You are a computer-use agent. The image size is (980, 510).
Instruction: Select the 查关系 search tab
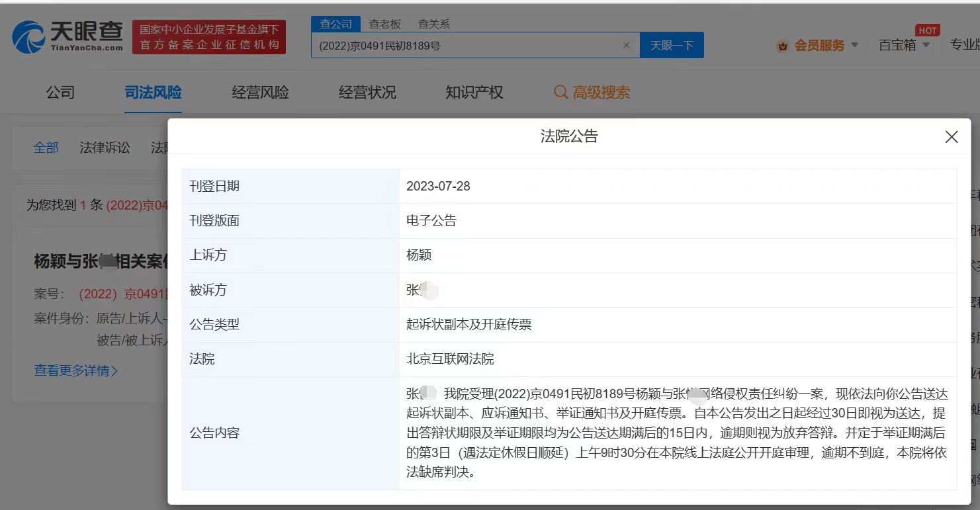pos(434,24)
